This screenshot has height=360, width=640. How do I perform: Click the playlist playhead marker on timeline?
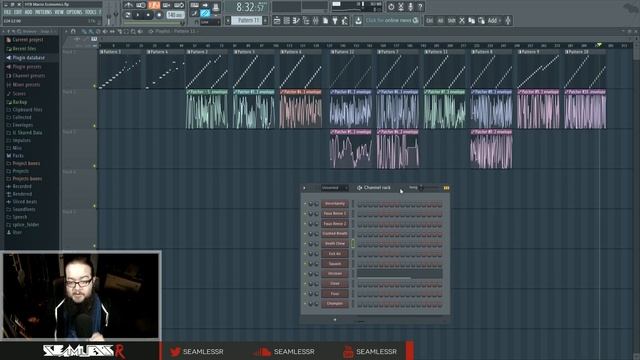point(599,45)
